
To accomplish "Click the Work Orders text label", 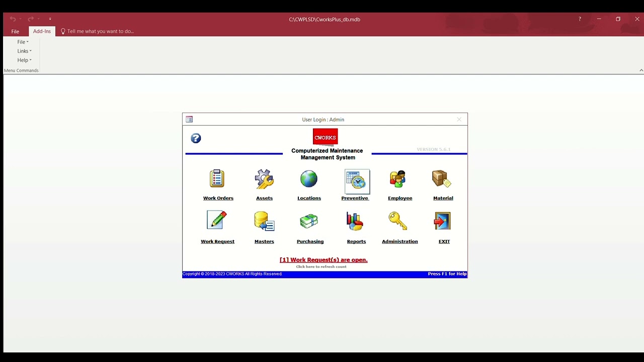I will 218,198.
